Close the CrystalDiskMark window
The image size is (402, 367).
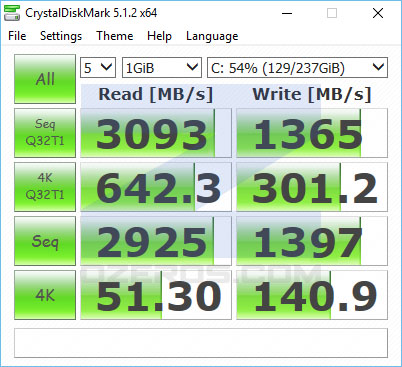coord(378,13)
